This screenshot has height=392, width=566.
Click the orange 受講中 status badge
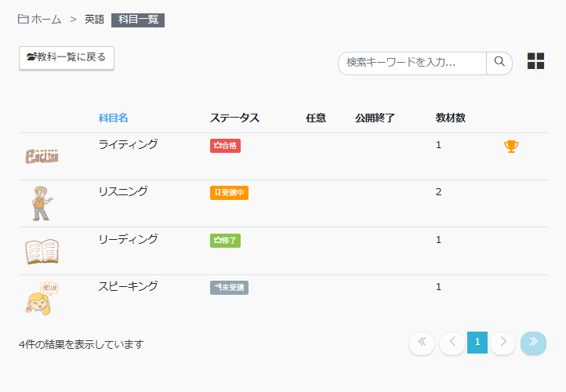[229, 193]
